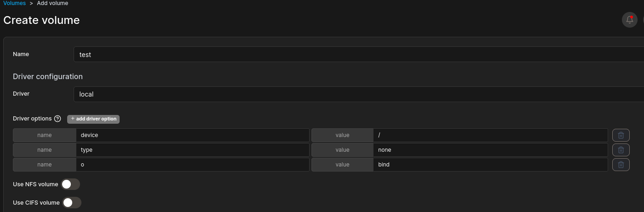Click the Use NFS volume label
This screenshot has width=644, height=212.
(35, 184)
